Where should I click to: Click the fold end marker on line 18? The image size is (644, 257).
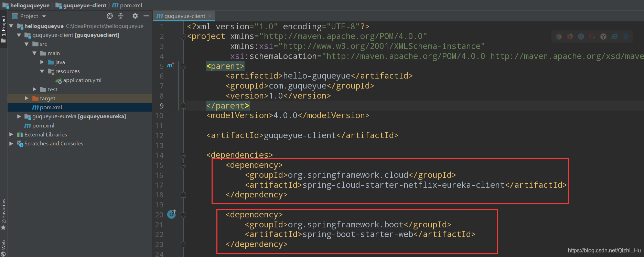(183, 195)
